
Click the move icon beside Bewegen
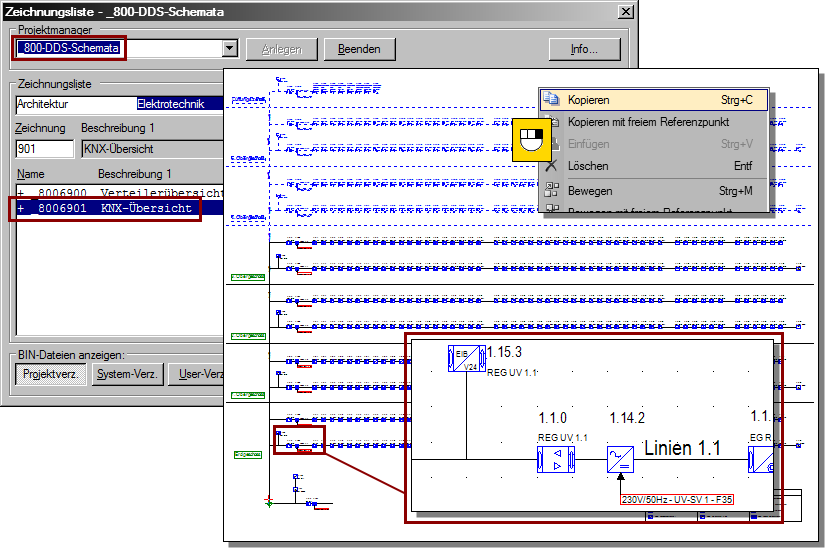pos(551,190)
